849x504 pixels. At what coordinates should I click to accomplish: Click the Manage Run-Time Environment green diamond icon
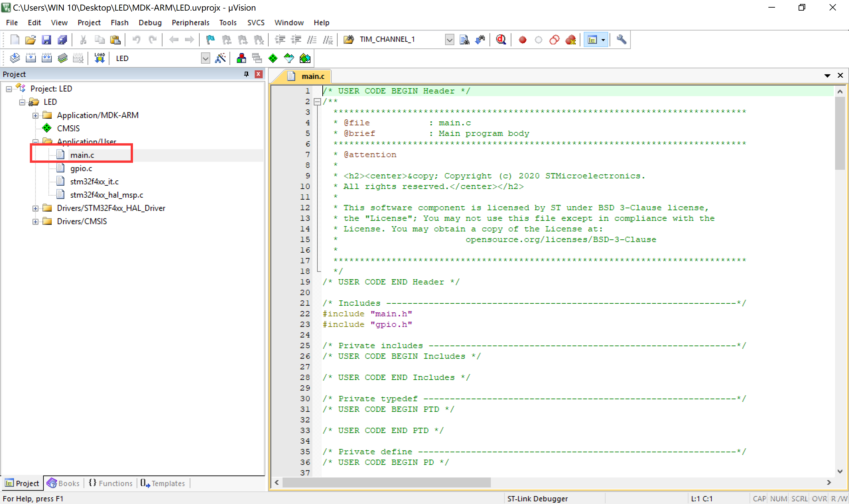[273, 58]
